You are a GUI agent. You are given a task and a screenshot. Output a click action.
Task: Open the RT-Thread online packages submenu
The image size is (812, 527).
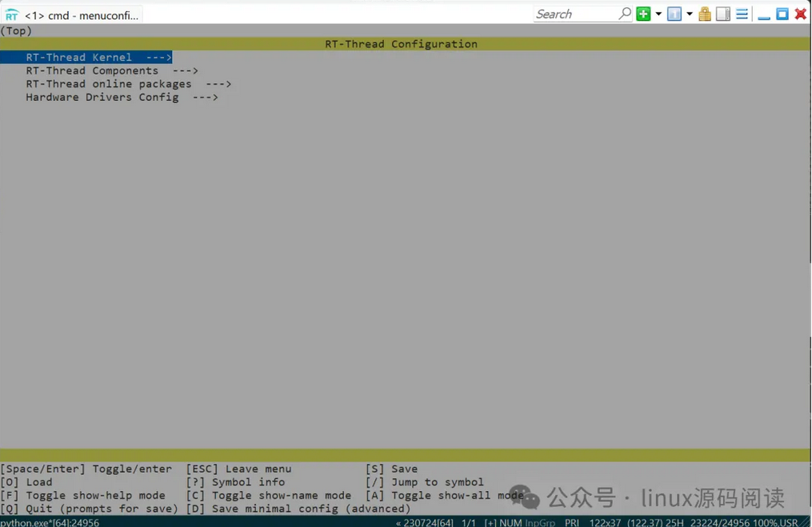129,84
